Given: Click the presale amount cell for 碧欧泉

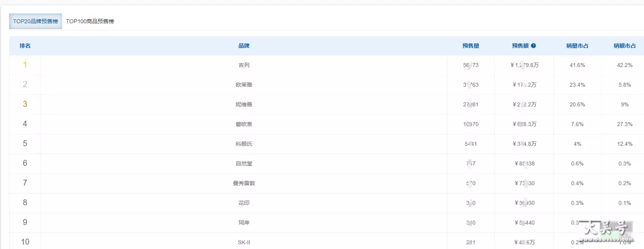Looking at the screenshot, I should (x=524, y=124).
